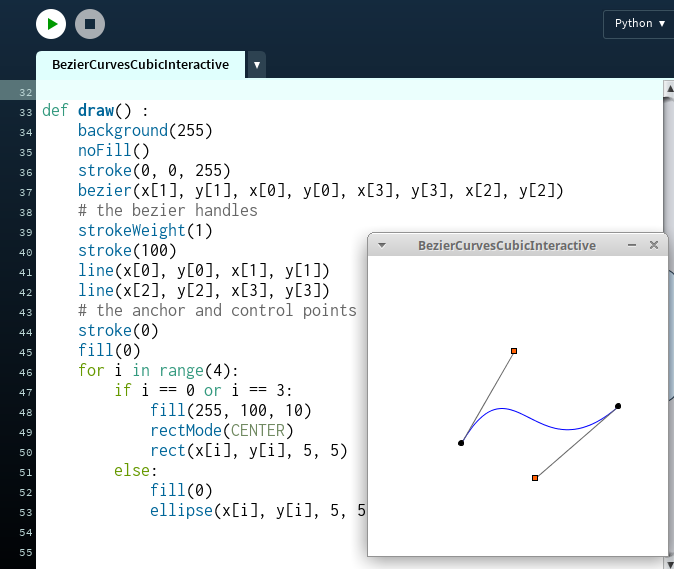The width and height of the screenshot is (674, 569).
Task: Click the 'ellipse' function call line
Action: (x=257, y=511)
